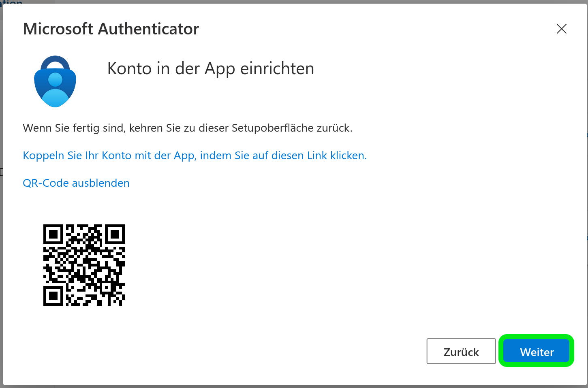Image resolution: width=588 pixels, height=388 pixels.
Task: Click the 'Konto in der App einrichten' heading
Action: click(210, 68)
